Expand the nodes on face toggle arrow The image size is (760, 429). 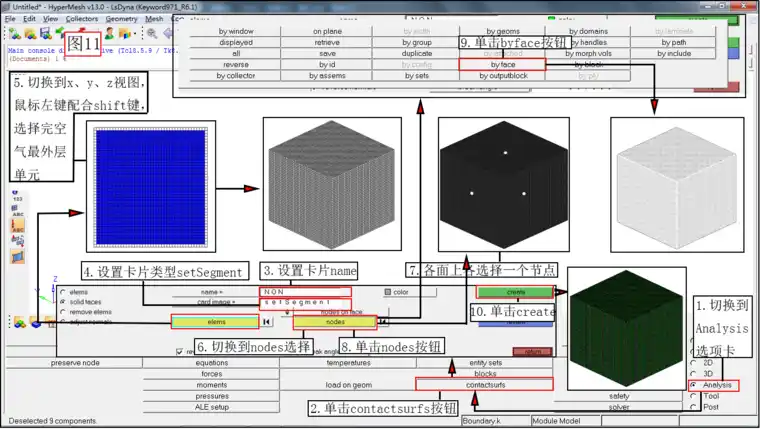point(287,312)
